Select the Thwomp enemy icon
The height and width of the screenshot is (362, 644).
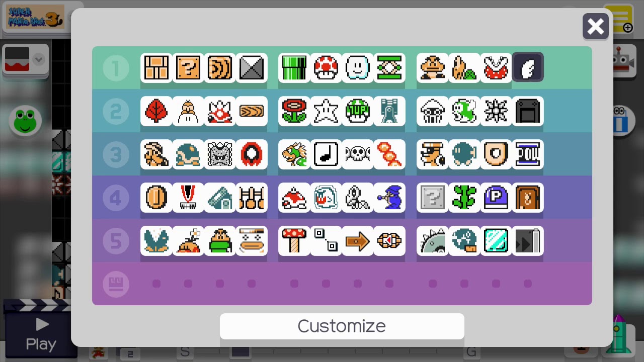[x=220, y=154]
